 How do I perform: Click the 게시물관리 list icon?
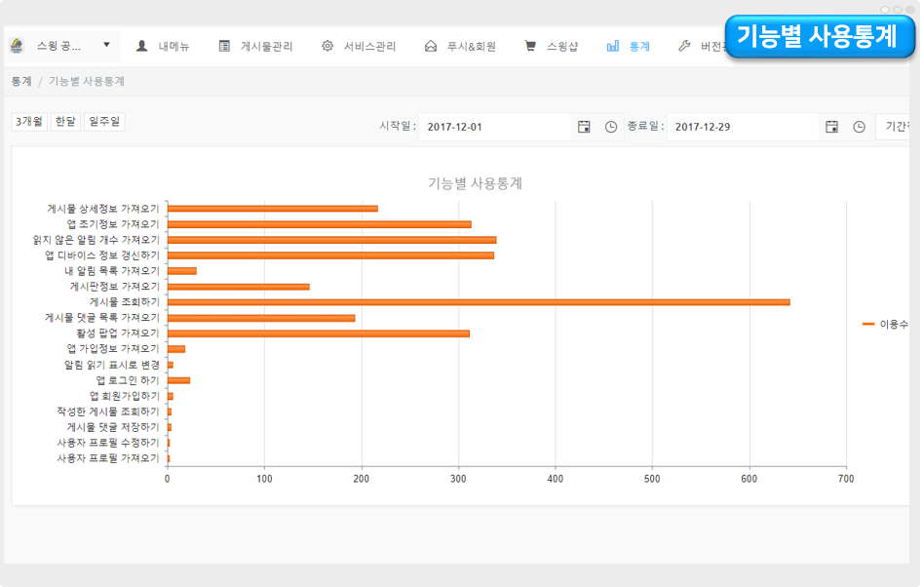click(224, 46)
